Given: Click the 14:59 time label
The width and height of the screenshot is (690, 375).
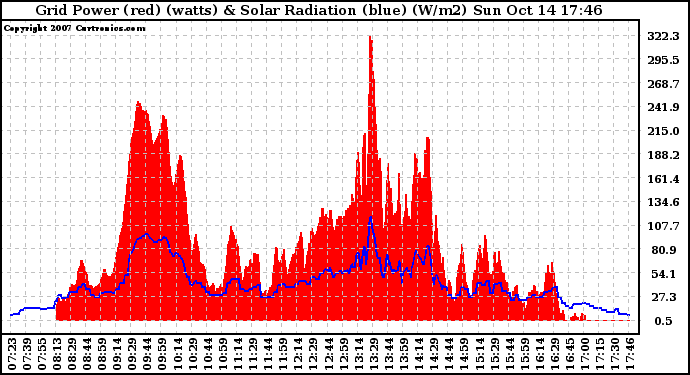Looking at the screenshot, I should point(464,354).
